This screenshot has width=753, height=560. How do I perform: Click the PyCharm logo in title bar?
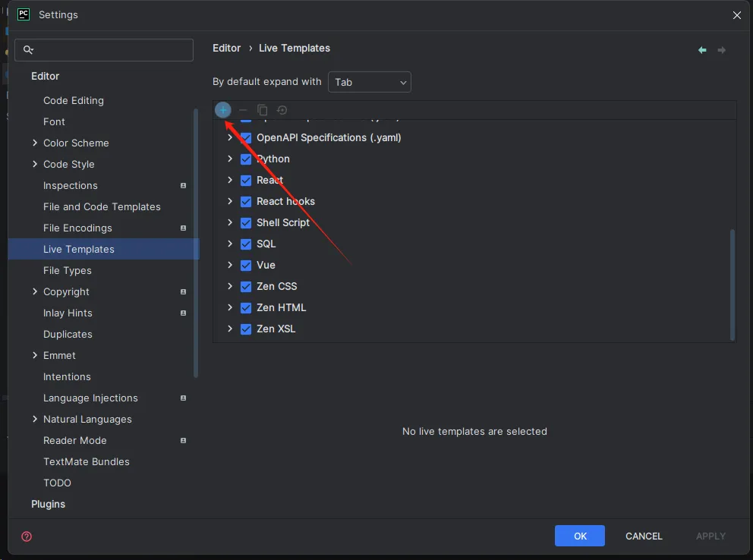tap(24, 14)
